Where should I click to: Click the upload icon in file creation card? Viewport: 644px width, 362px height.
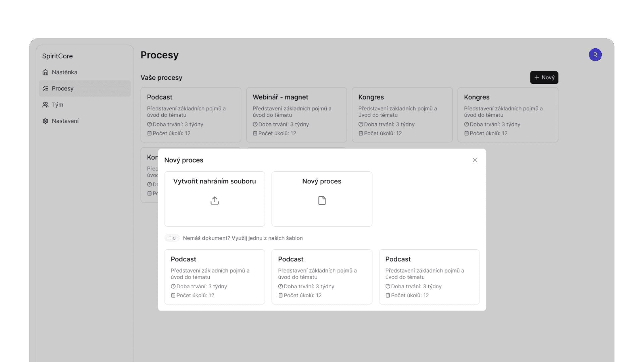215,200
